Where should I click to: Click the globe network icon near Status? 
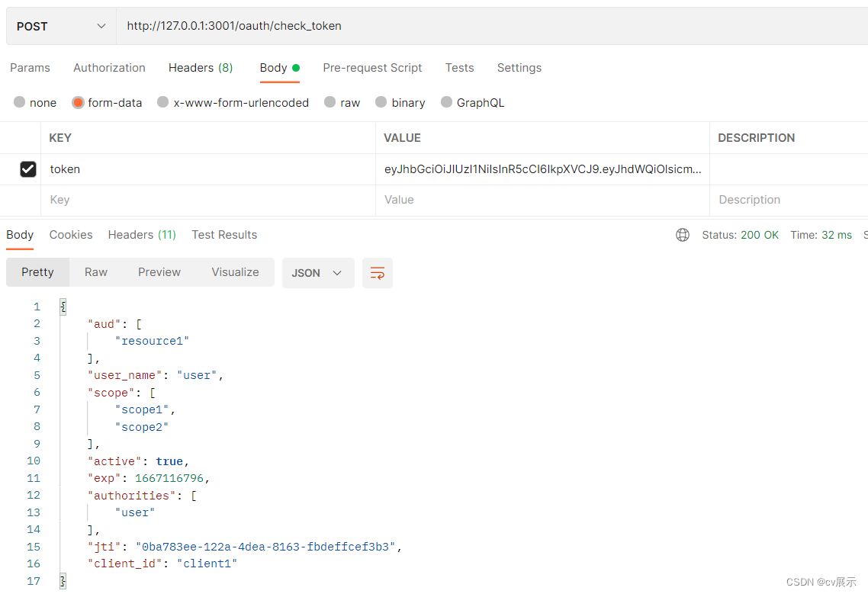pyautogui.click(x=683, y=235)
